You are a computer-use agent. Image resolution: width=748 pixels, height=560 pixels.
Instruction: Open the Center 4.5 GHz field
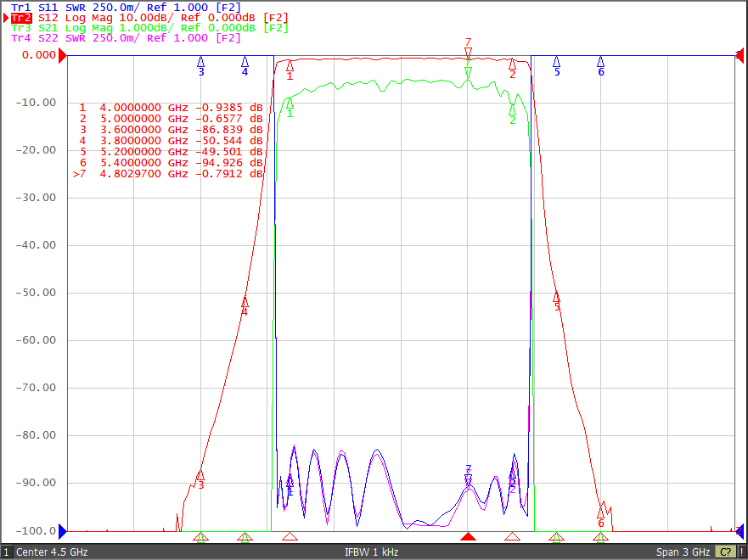pos(52,552)
